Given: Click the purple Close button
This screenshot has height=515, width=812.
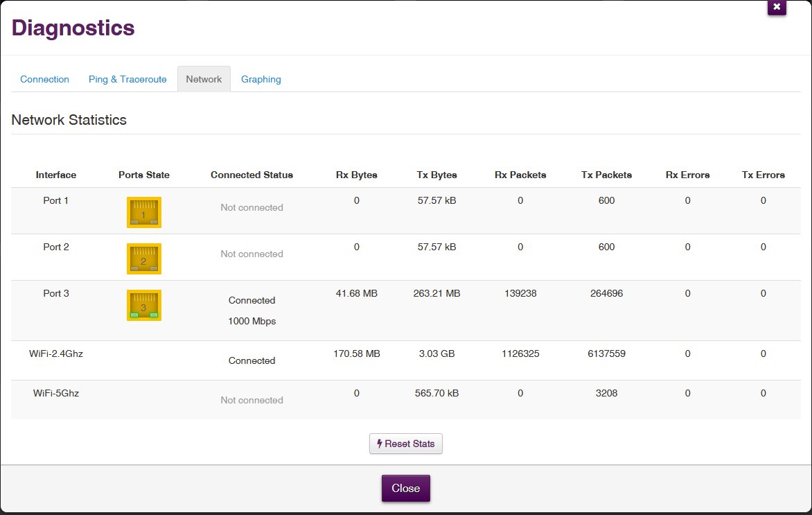Looking at the screenshot, I should click(405, 488).
